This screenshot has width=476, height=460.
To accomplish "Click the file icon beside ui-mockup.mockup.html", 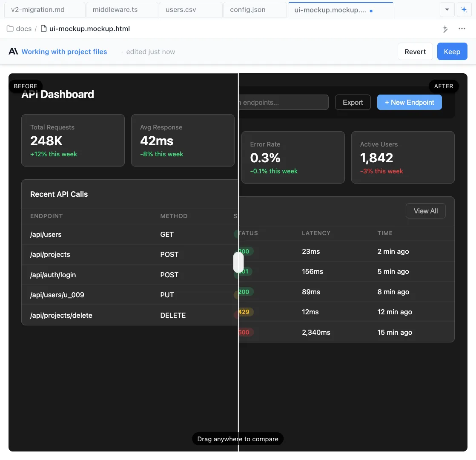I will point(43,29).
